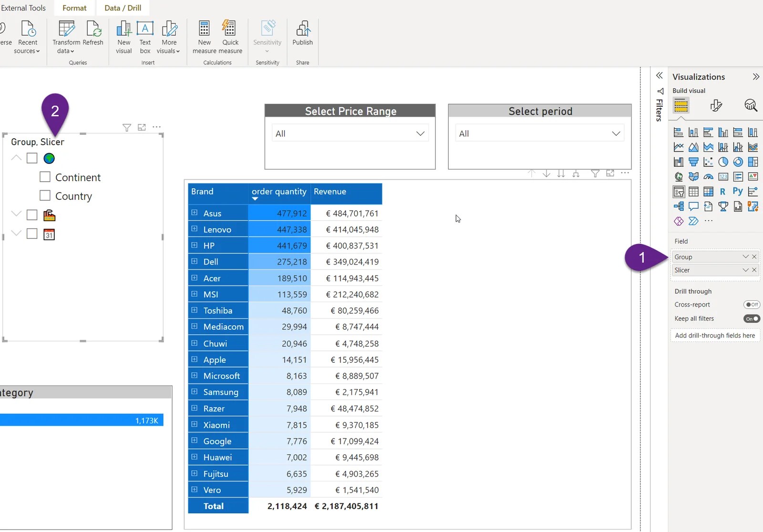Open the Transform data tool
The image size is (763, 532).
(x=65, y=36)
